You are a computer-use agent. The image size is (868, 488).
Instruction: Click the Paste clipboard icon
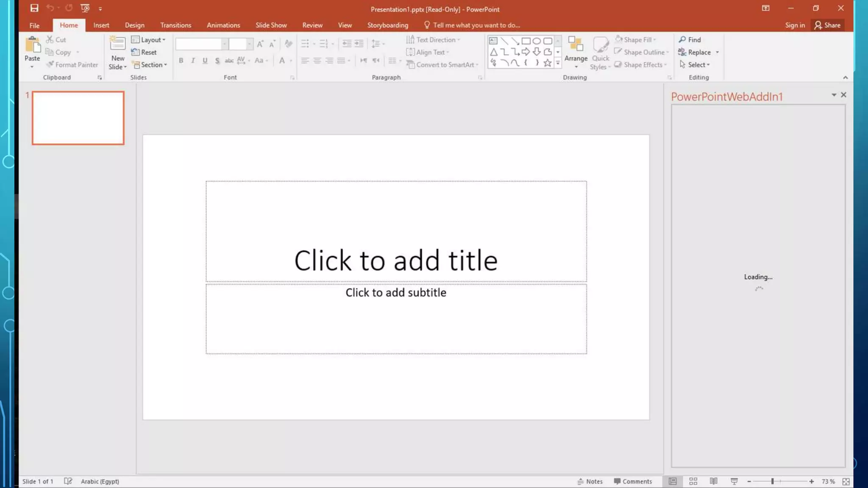point(32,46)
